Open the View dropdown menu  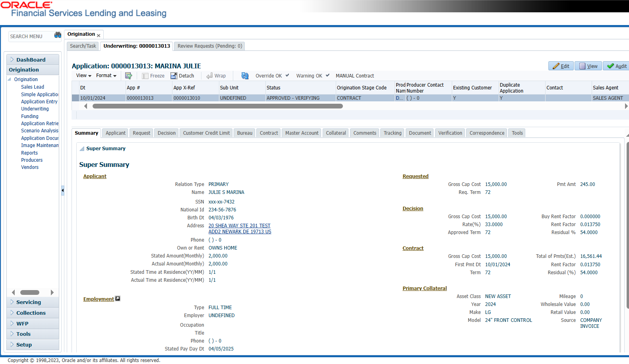(83, 76)
